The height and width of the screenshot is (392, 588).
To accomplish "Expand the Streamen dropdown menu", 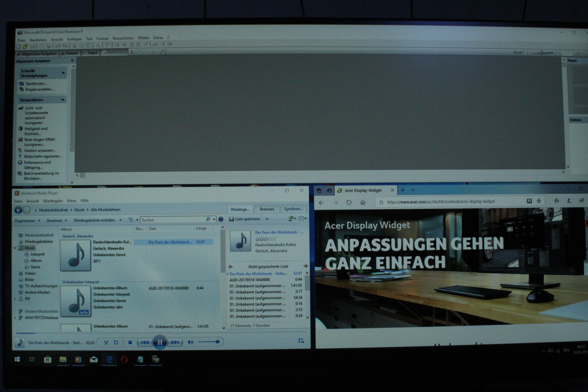I will 56,220.
